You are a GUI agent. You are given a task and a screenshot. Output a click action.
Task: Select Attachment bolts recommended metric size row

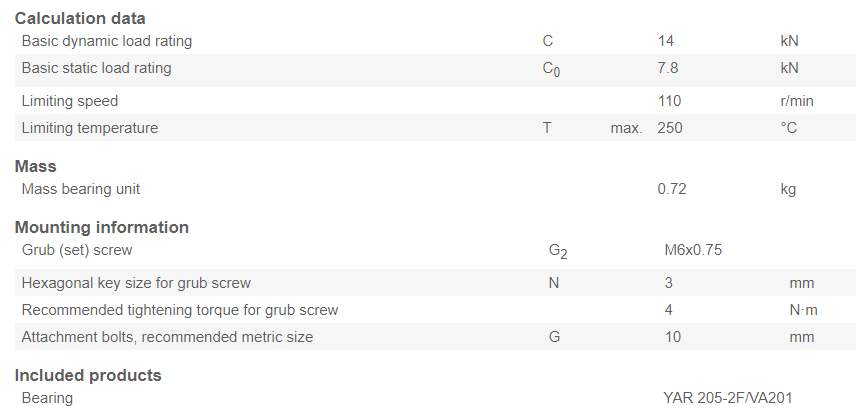point(435,337)
